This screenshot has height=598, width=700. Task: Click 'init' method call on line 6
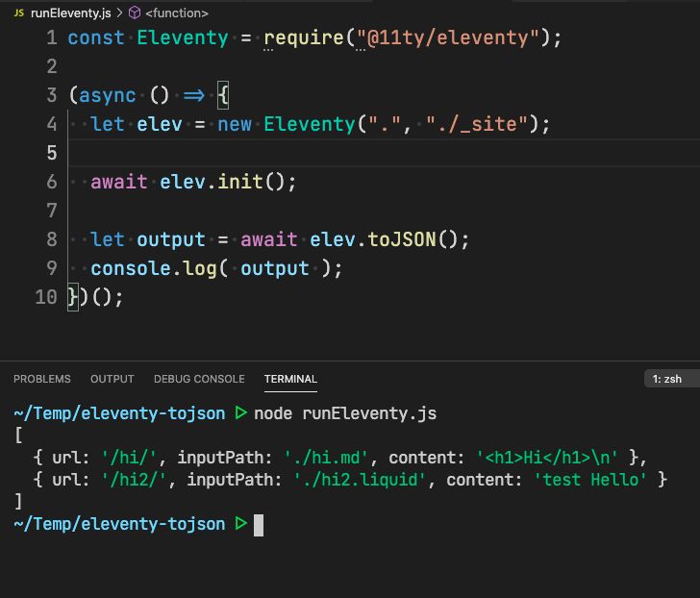click(x=240, y=182)
